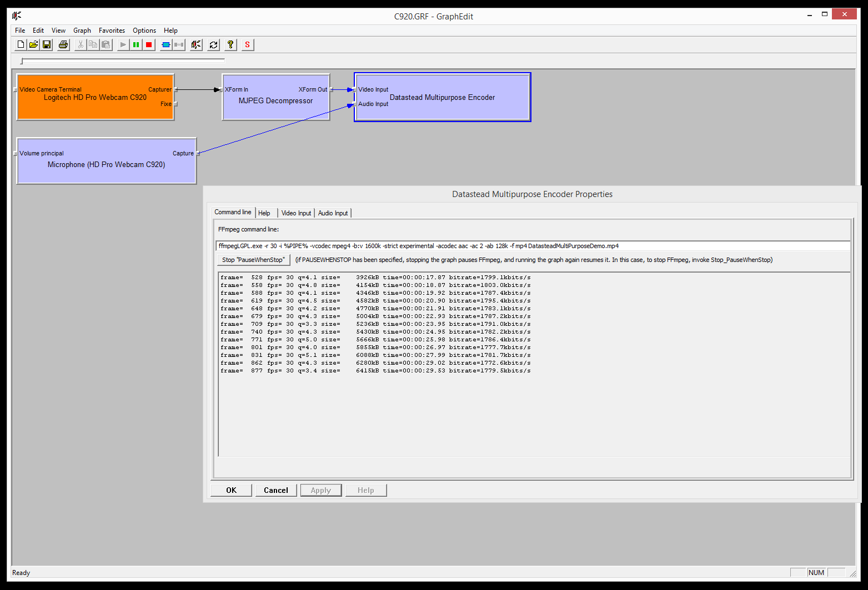Select the Logitech HD Pro Webcam C920 filter
The width and height of the screenshot is (868, 590).
coord(96,97)
